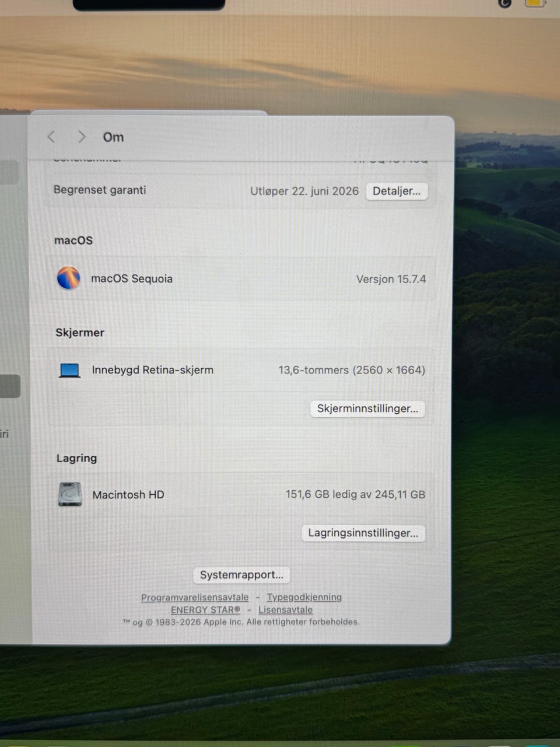The width and height of the screenshot is (560, 747).
Task: Click 'Utløper 22. juni 2026' text
Action: tap(304, 191)
